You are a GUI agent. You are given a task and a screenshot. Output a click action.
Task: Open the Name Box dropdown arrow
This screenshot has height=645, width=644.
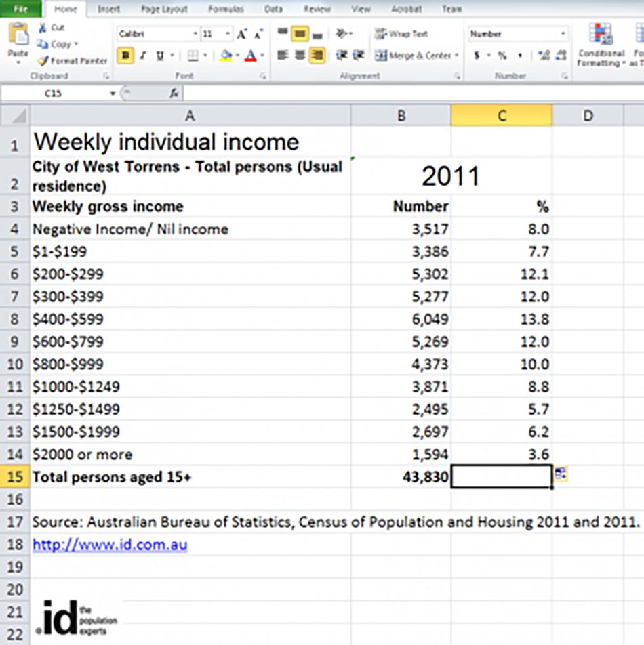(x=113, y=93)
